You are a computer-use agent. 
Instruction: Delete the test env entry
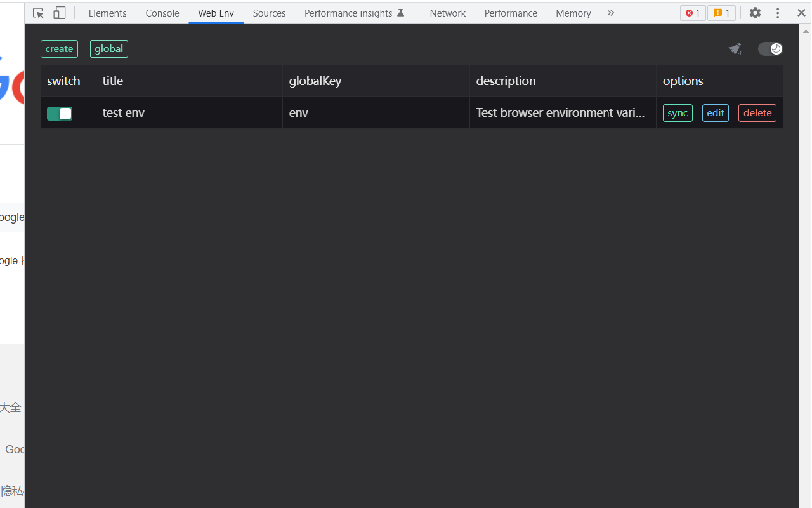(757, 113)
